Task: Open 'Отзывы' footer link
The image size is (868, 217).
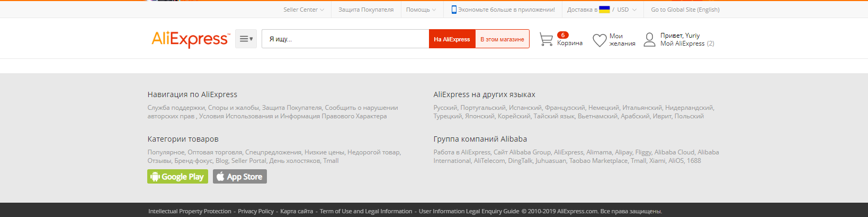Action: point(159,161)
